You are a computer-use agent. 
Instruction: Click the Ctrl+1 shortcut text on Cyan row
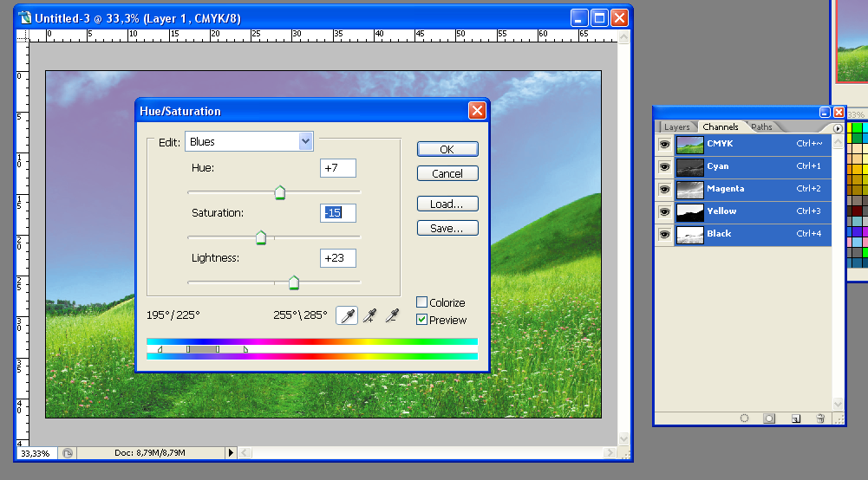coord(808,165)
